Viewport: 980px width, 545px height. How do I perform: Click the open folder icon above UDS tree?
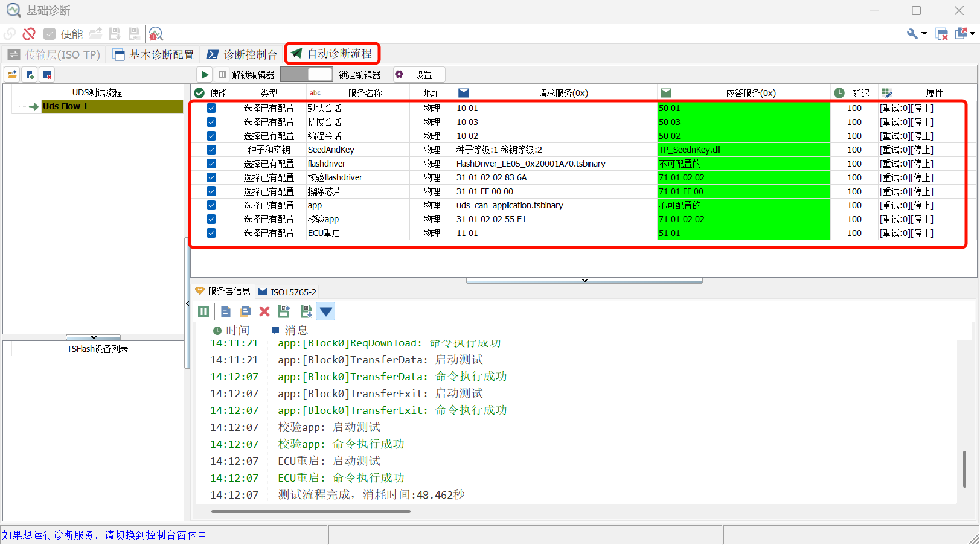12,75
